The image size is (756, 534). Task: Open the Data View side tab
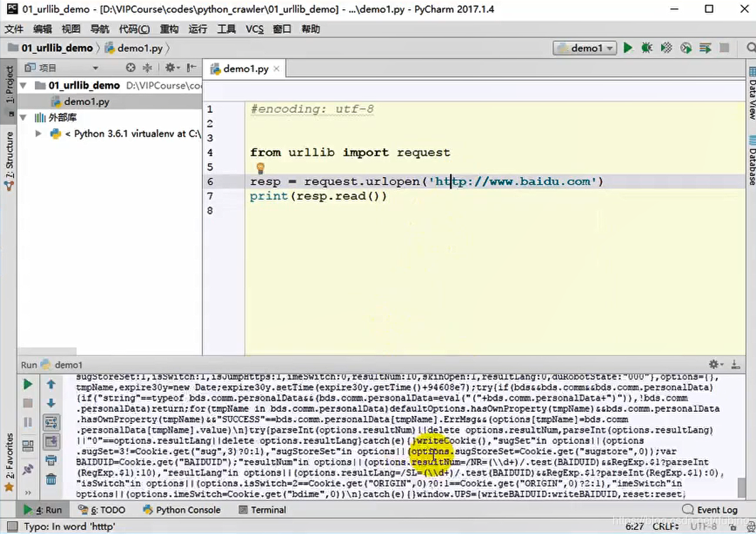coord(751,94)
